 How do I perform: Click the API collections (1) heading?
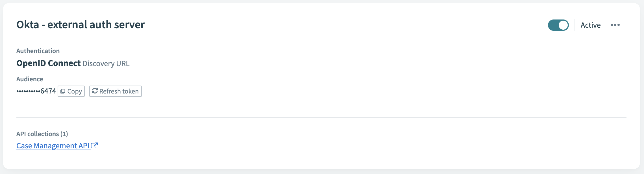[x=42, y=134]
